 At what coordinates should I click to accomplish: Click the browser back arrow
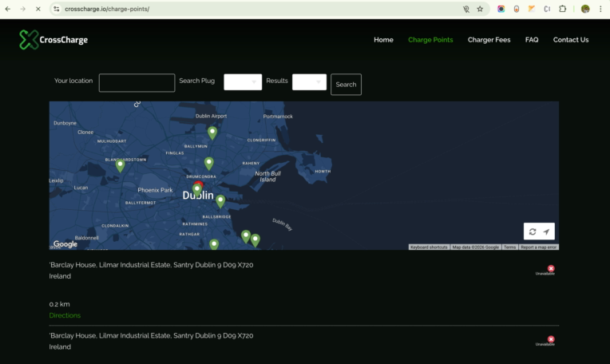(8, 9)
